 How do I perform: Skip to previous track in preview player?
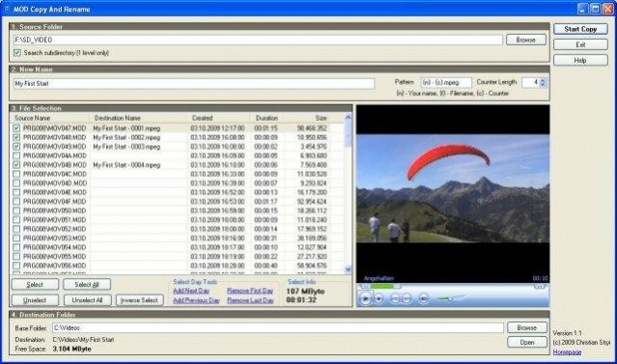click(x=395, y=298)
